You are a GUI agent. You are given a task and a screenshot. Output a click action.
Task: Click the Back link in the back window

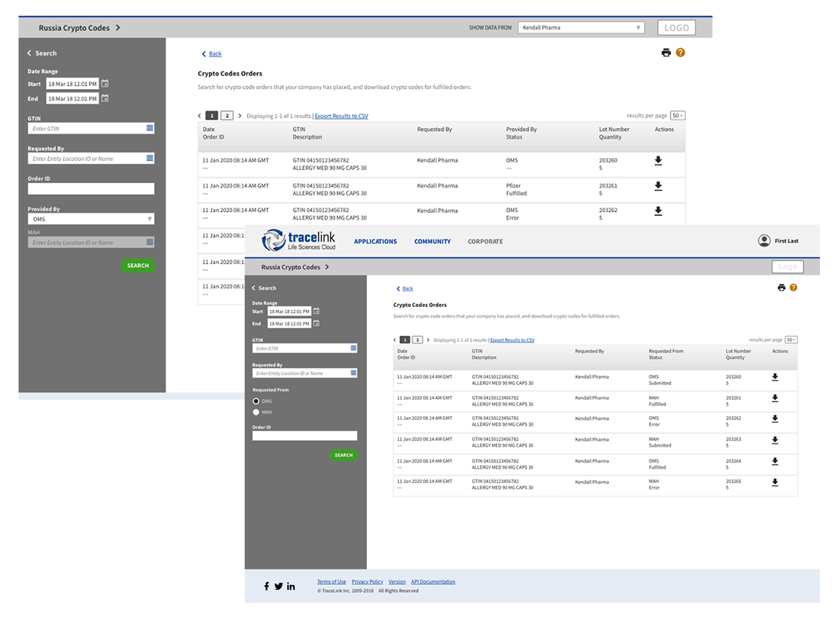pyautogui.click(x=215, y=53)
